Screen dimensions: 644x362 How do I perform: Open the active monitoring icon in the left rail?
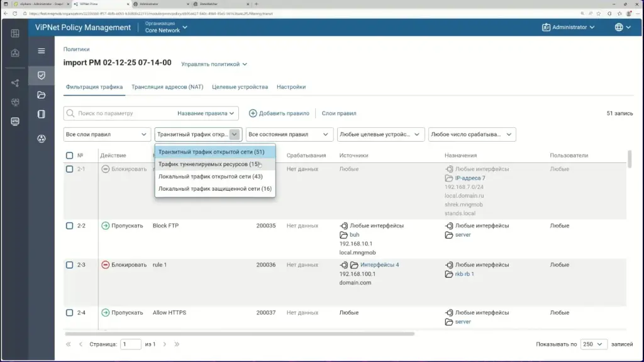point(15,122)
